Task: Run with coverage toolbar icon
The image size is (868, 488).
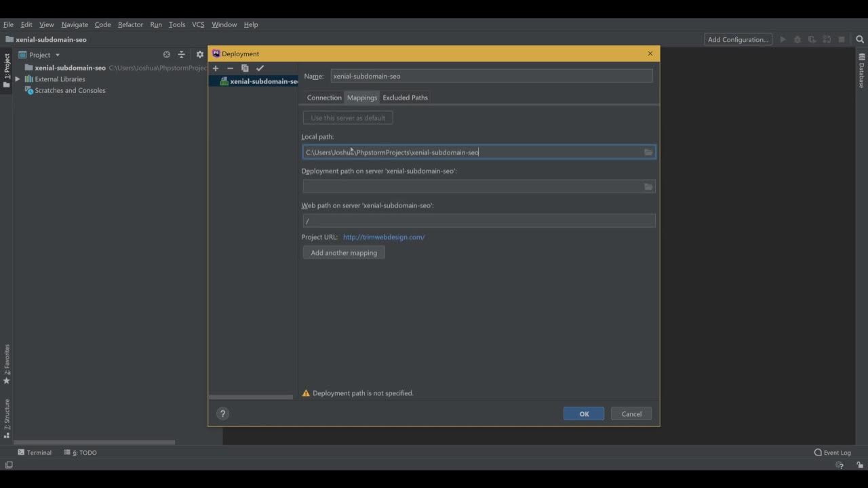Action: (812, 39)
